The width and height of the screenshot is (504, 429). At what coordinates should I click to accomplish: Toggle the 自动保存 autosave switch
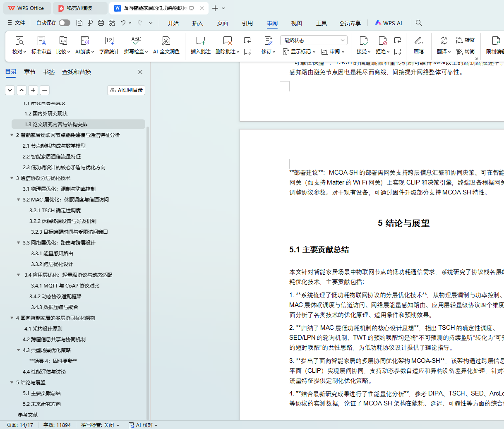(64, 23)
